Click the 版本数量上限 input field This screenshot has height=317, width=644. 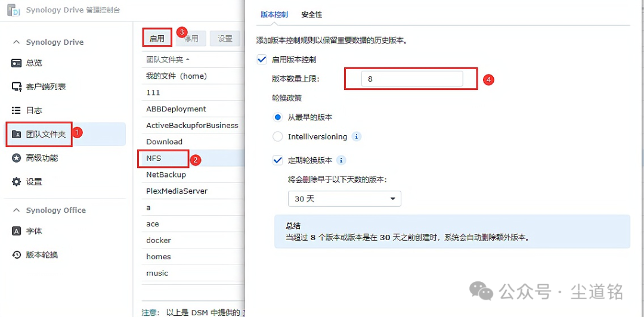(411, 79)
